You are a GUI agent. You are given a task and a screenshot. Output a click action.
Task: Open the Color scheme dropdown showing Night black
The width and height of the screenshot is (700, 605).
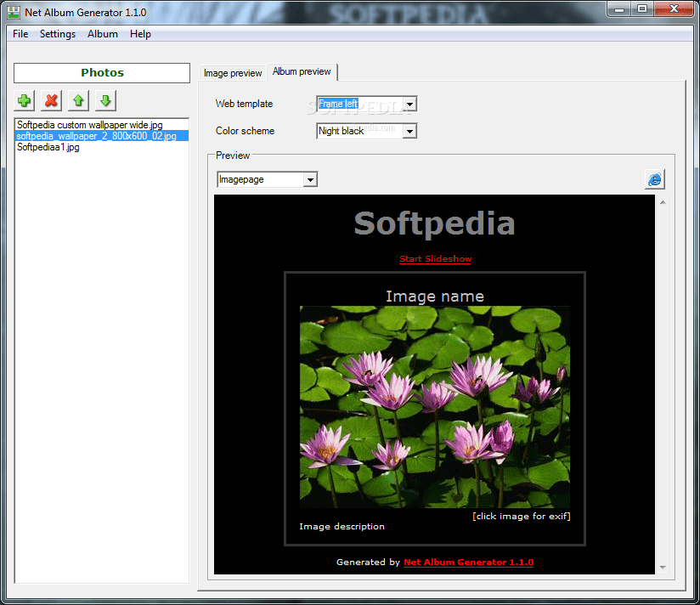click(x=409, y=131)
